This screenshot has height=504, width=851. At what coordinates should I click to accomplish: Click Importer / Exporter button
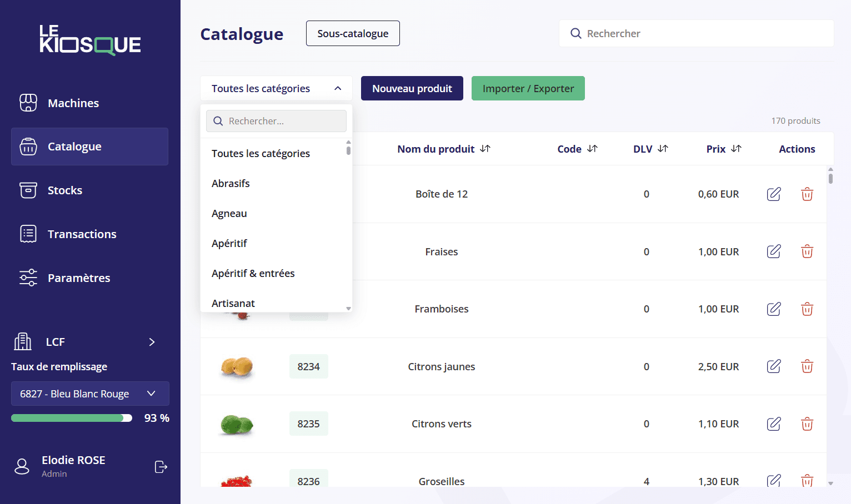coord(528,88)
